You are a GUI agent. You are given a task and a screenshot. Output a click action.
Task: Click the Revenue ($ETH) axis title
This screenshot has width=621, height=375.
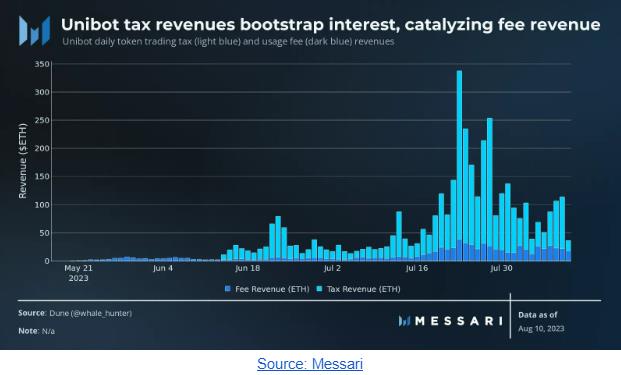(23, 161)
